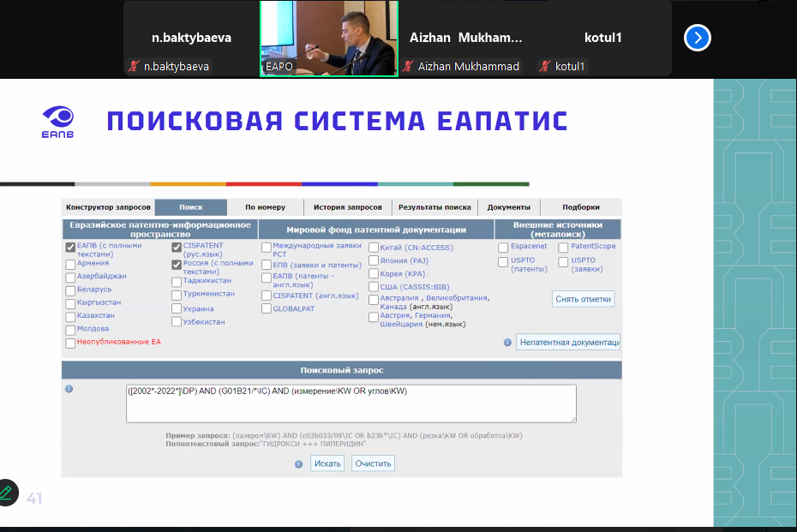Uncheck the CISPATENT (рус.язык) checkbox

(177, 248)
